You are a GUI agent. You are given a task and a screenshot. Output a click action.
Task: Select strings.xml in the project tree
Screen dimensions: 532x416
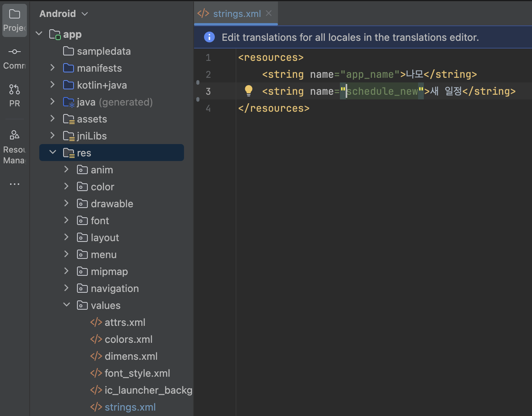click(x=130, y=407)
